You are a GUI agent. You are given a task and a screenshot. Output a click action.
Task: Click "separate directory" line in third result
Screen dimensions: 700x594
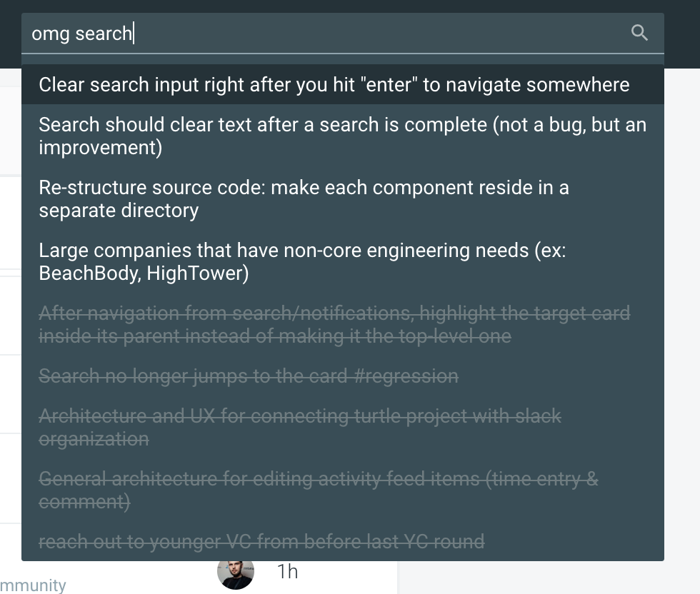(x=119, y=211)
